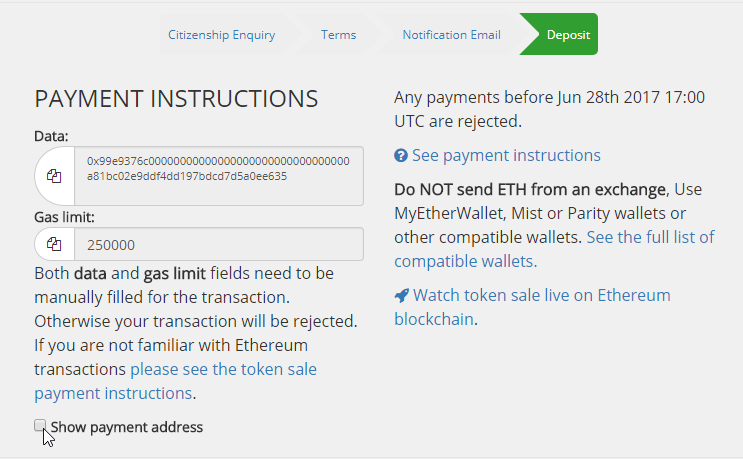Click the 'compatible wallets.' link text
Screen dimensions: 743x459
point(465,261)
